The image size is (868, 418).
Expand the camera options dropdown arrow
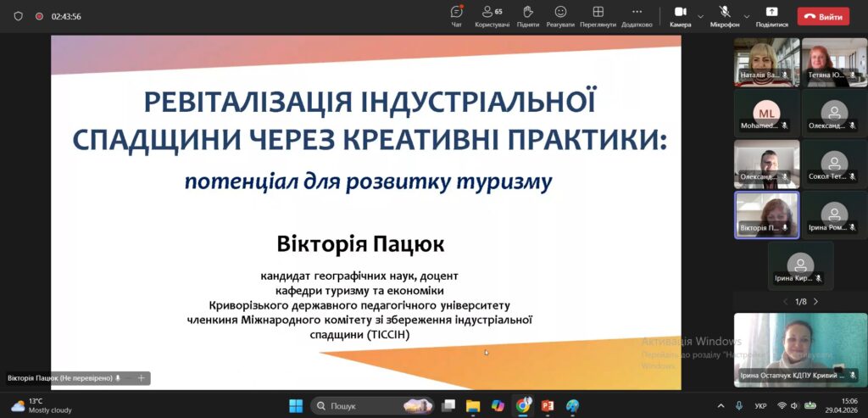point(700,16)
